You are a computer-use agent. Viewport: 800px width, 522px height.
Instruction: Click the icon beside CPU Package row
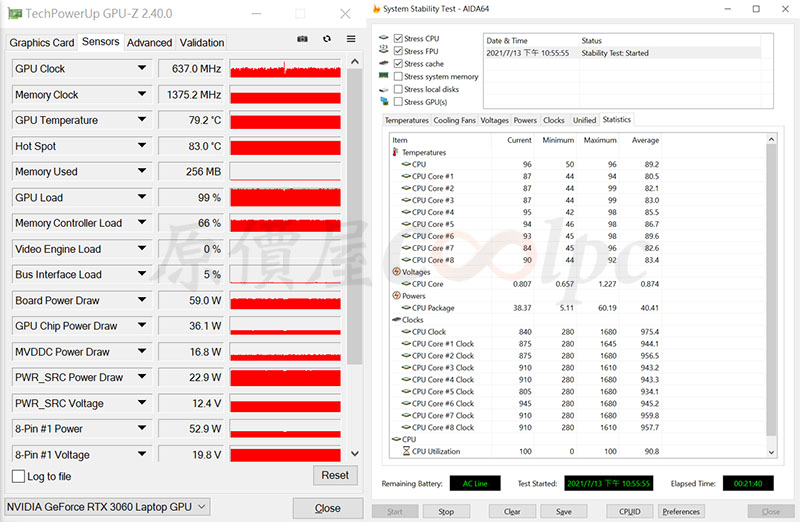point(406,308)
